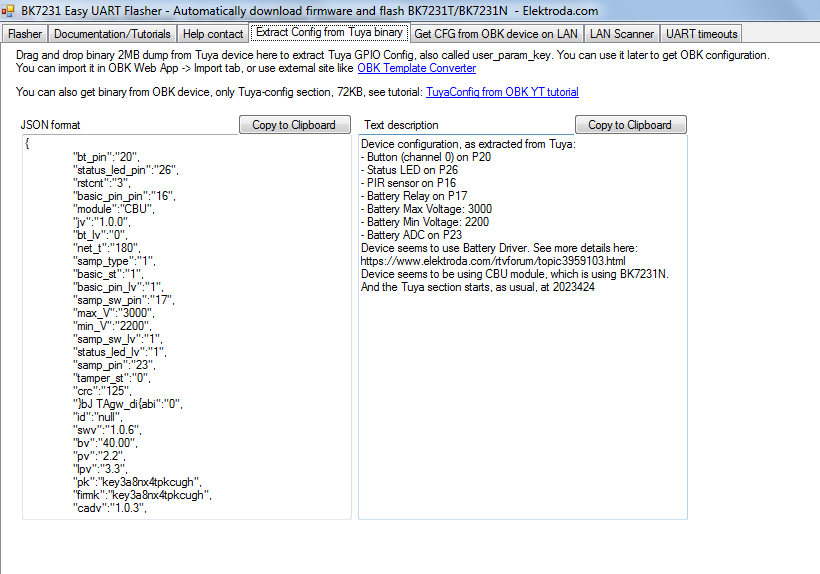Screen dimensions: 820x574
Task: Click the "samp_sw_pin":"17" JSON line
Action: pos(123,301)
